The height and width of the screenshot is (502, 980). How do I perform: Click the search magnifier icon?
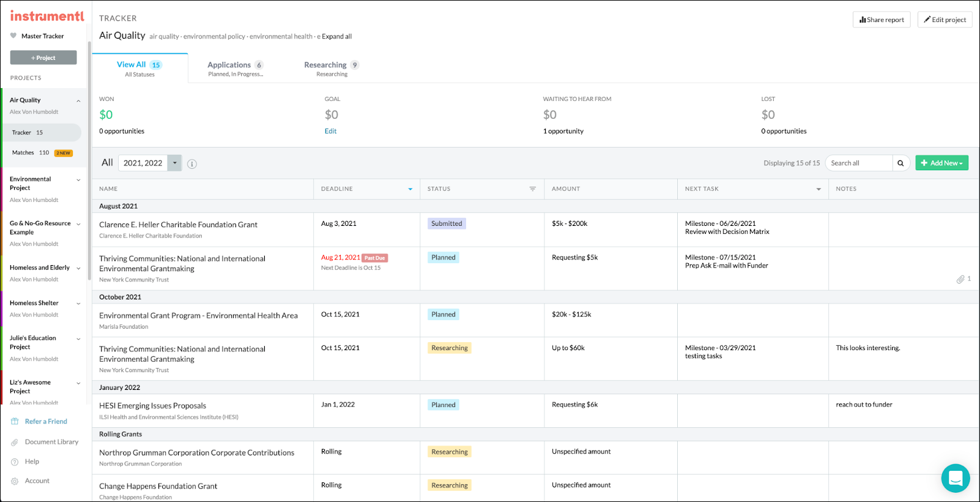pos(900,163)
